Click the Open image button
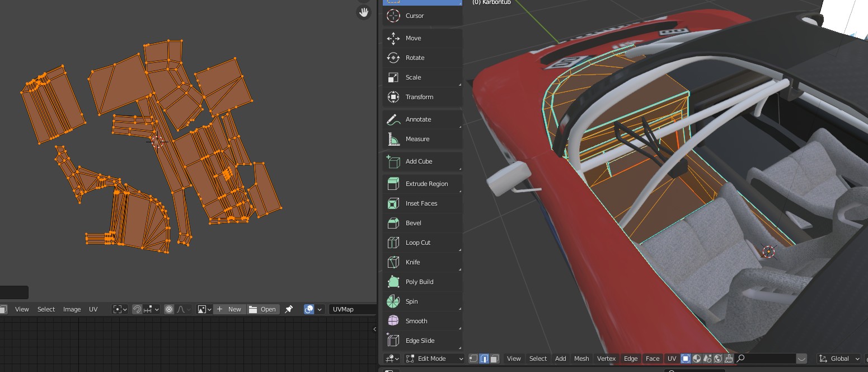The width and height of the screenshot is (868, 372). point(263,309)
